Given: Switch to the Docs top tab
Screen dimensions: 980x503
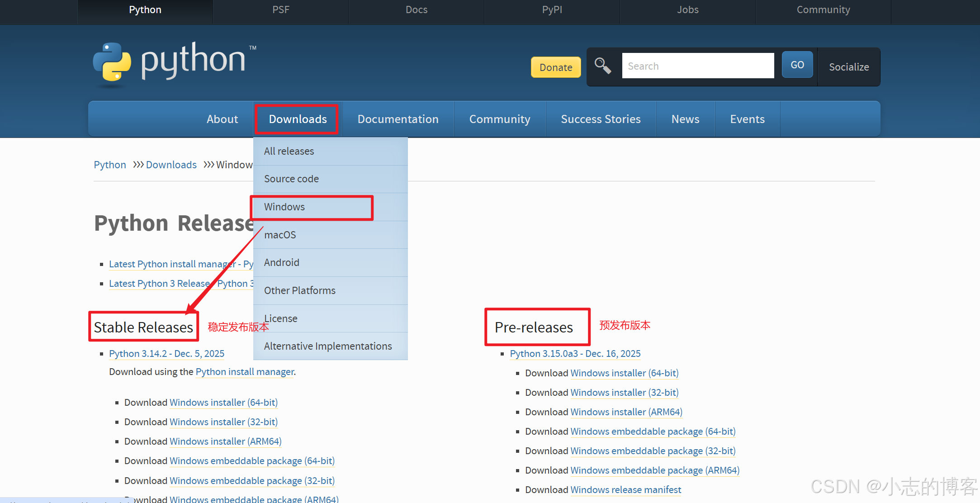Looking at the screenshot, I should pos(416,10).
